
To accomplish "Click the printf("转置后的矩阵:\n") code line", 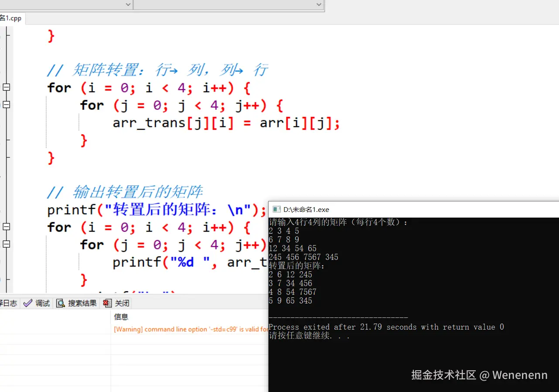I will 157,210.
